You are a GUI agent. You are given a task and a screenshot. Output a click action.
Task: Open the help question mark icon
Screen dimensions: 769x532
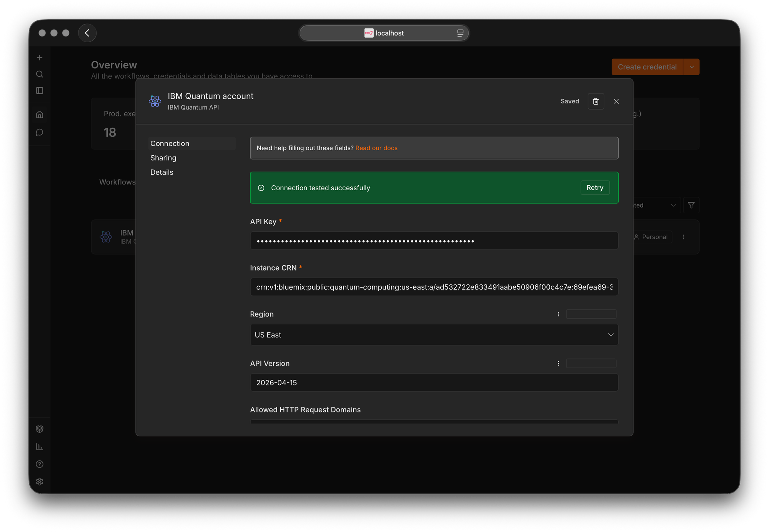[x=40, y=464]
